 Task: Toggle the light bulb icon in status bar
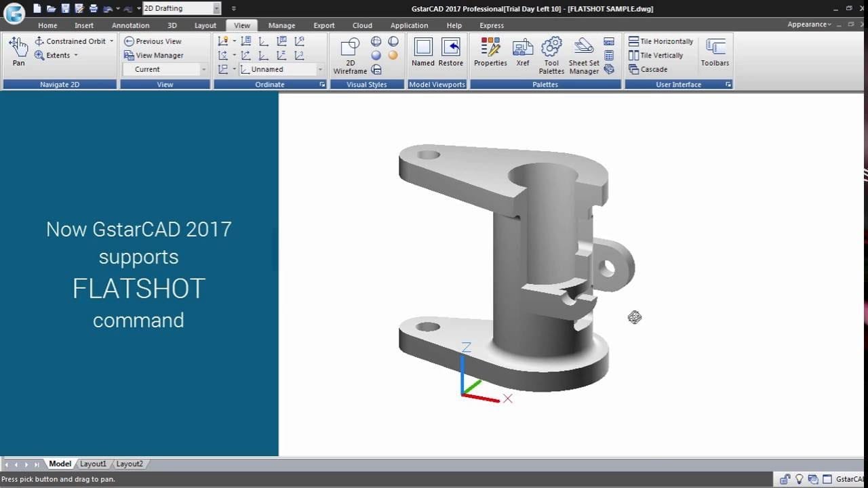pos(800,479)
